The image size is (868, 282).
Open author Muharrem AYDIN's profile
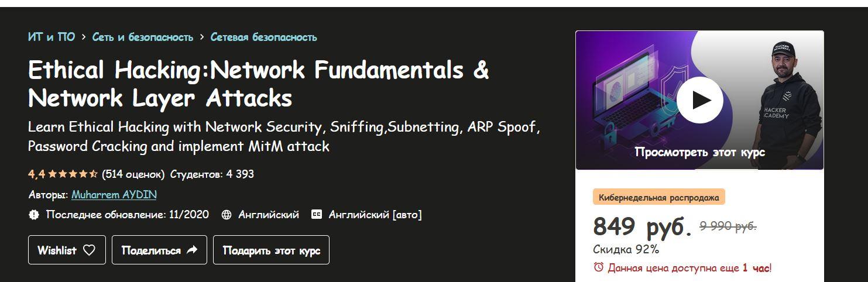(x=114, y=194)
